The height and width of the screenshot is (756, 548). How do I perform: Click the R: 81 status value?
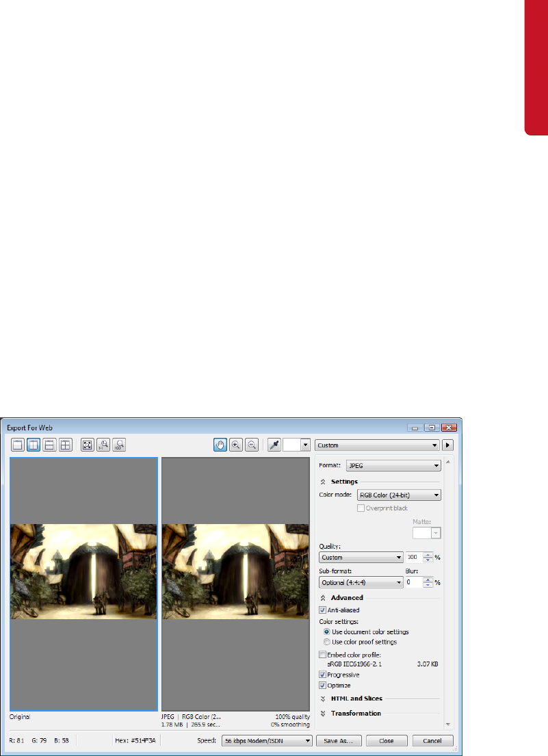[17, 740]
